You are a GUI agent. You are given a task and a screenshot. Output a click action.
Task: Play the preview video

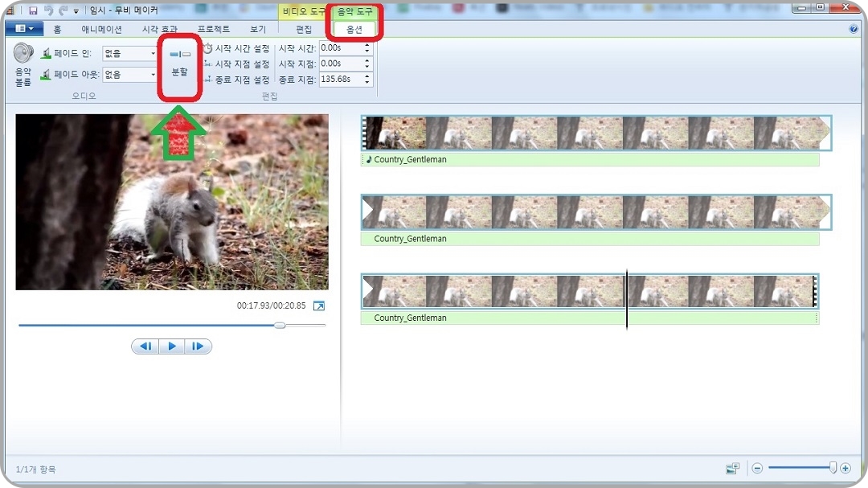click(172, 347)
